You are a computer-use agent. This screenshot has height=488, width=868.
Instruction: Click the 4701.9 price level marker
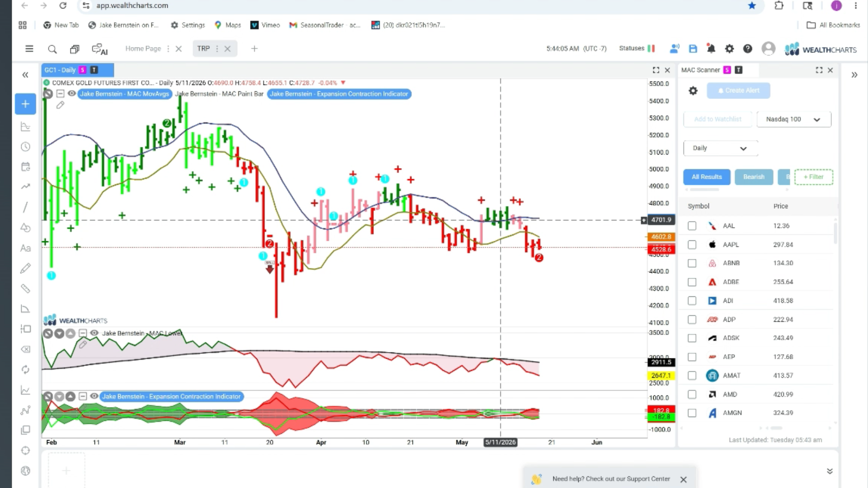[x=661, y=220]
